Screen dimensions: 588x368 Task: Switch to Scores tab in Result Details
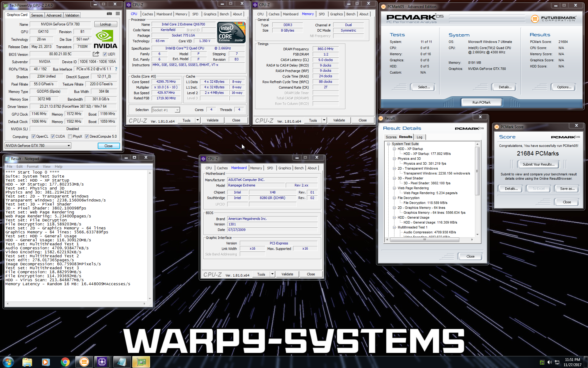(391, 137)
